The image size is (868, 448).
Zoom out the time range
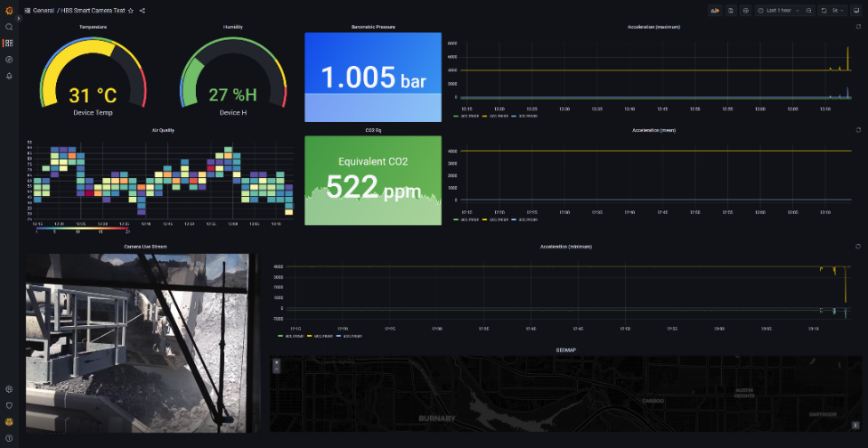click(x=808, y=11)
